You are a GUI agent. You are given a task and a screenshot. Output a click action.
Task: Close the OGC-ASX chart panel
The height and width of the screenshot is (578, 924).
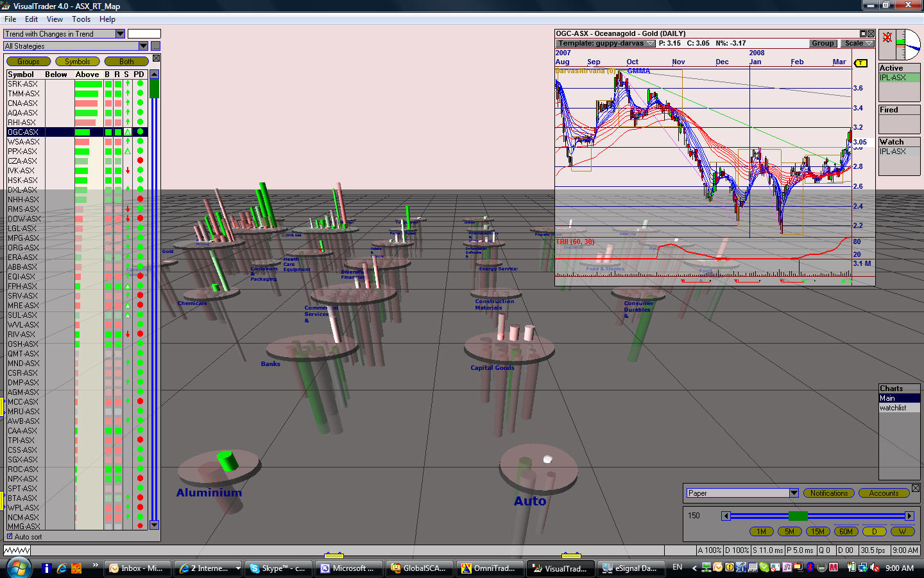[871, 33]
